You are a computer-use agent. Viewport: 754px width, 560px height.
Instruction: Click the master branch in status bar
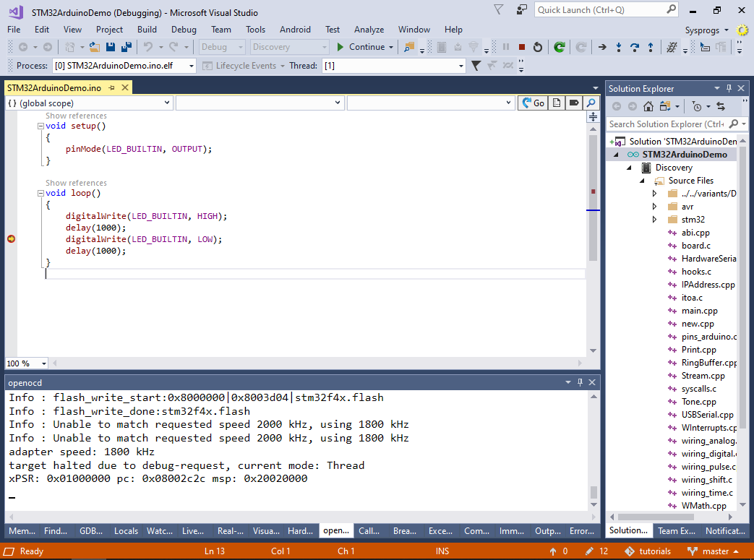pyautogui.click(x=713, y=551)
